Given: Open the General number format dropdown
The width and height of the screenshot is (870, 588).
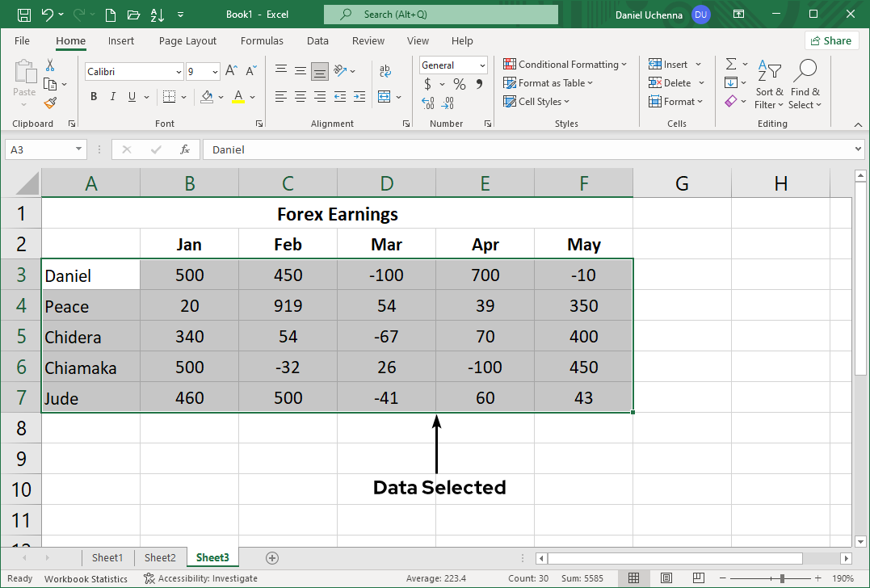Looking at the screenshot, I should pos(482,65).
